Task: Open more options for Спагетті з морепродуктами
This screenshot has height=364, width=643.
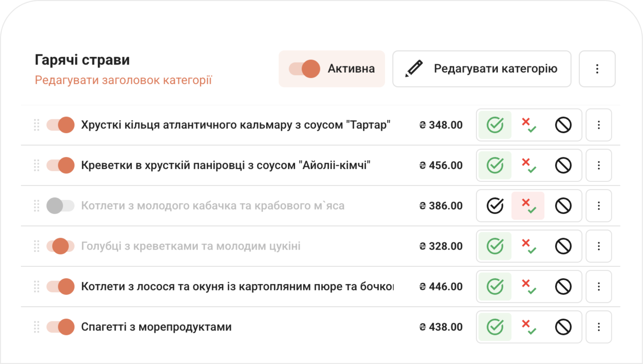Action: 599,327
